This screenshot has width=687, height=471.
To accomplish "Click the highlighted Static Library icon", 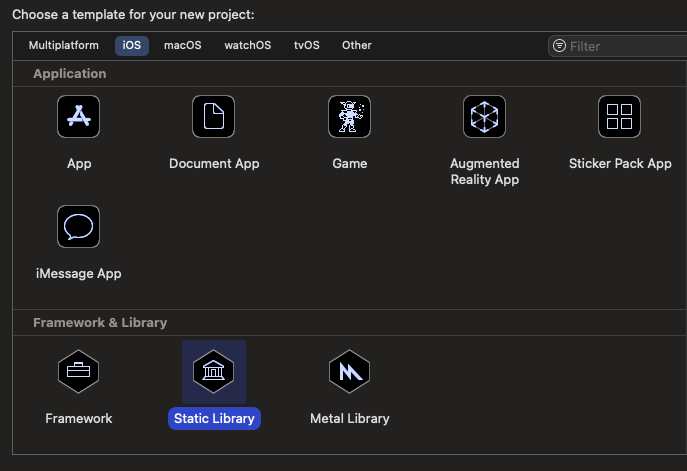I will pyautogui.click(x=214, y=372).
